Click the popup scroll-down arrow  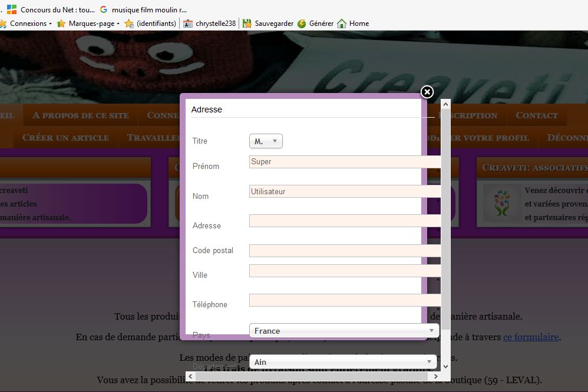click(x=445, y=367)
